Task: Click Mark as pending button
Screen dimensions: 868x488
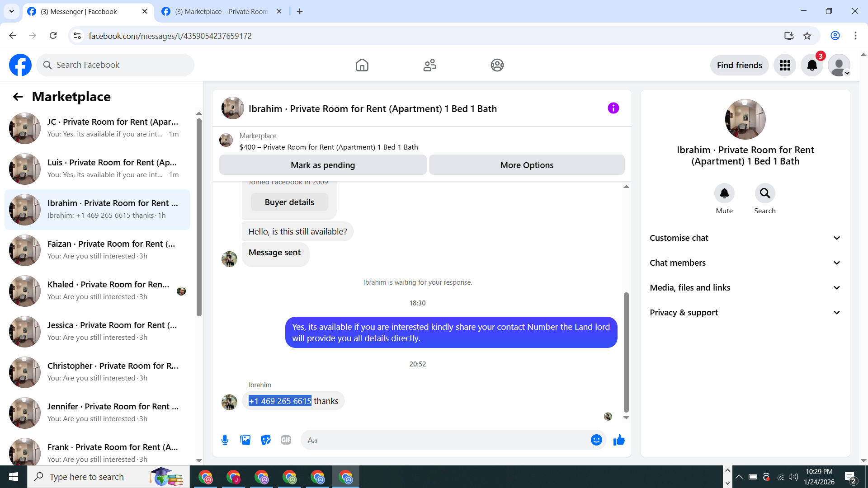Action: click(x=323, y=165)
